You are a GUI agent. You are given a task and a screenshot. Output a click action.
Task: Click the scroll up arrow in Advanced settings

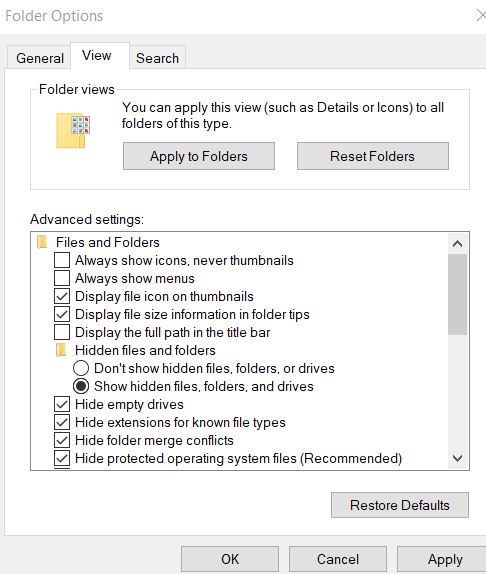[457, 243]
